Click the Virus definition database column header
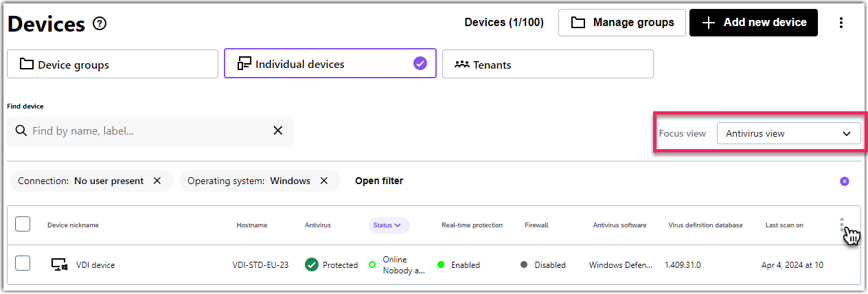Viewport: 868px width, 294px height. (705, 225)
